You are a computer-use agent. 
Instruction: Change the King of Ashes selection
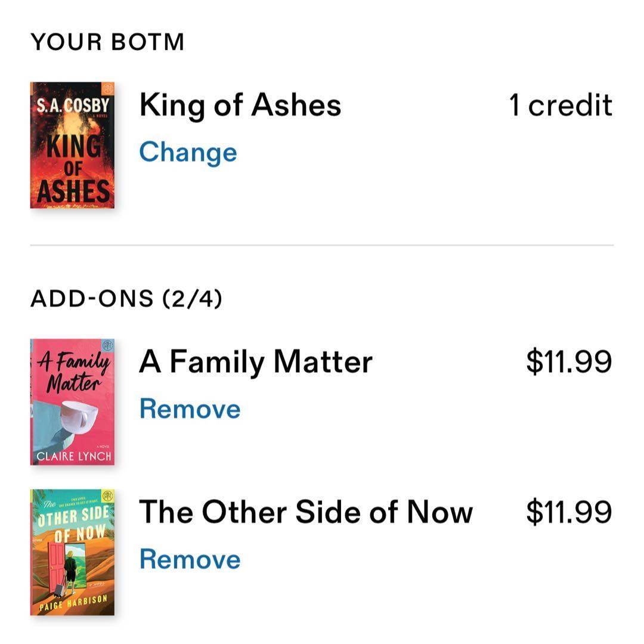(x=188, y=152)
